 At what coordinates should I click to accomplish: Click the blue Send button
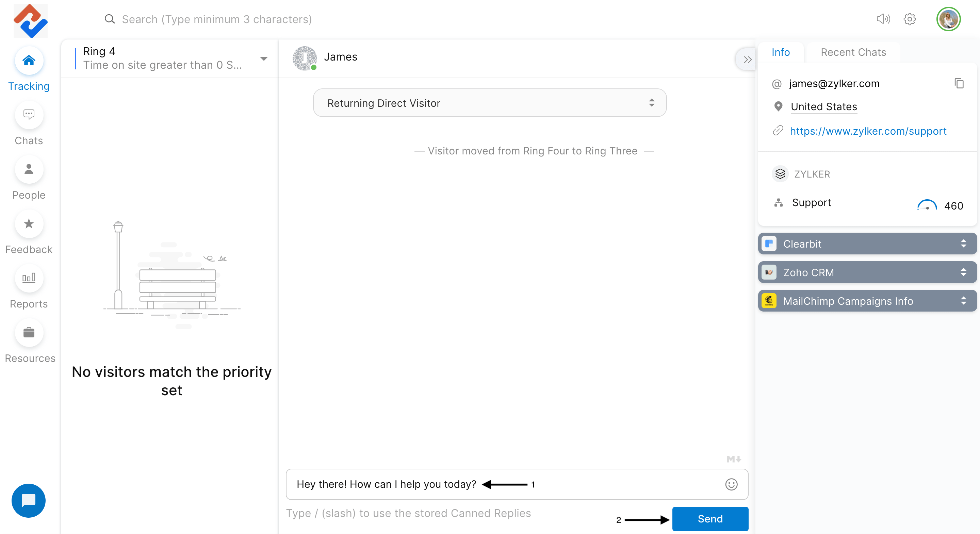coord(710,519)
